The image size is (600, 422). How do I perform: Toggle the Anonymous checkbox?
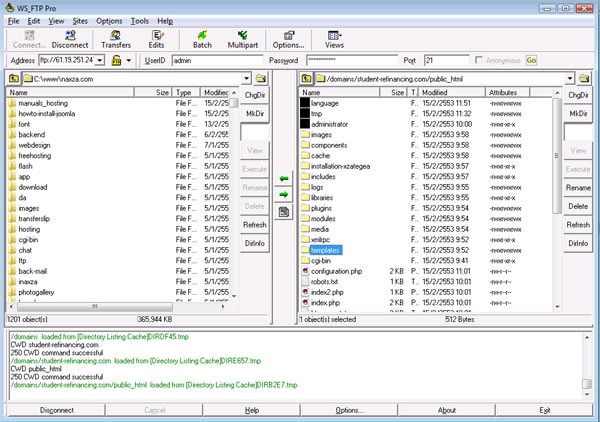pyautogui.click(x=479, y=60)
